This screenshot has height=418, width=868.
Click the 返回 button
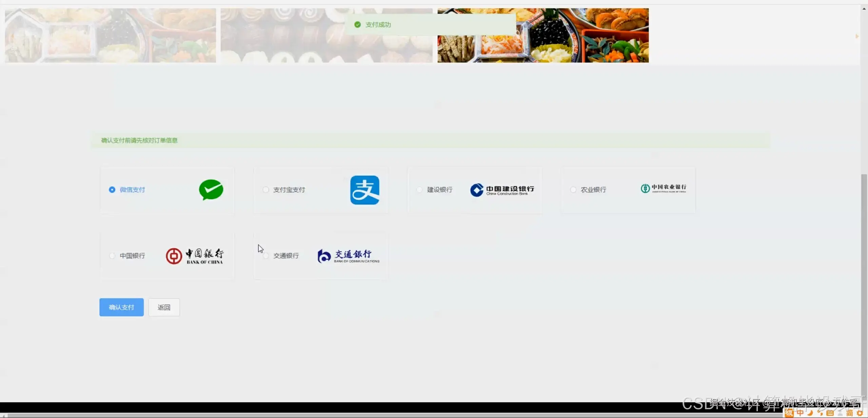164,307
